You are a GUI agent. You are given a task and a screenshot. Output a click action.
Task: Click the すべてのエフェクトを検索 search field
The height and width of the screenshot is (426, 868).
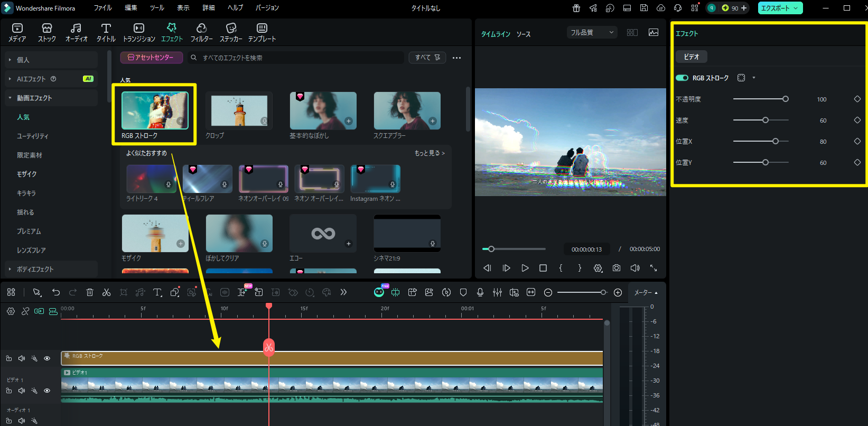pyautogui.click(x=296, y=58)
